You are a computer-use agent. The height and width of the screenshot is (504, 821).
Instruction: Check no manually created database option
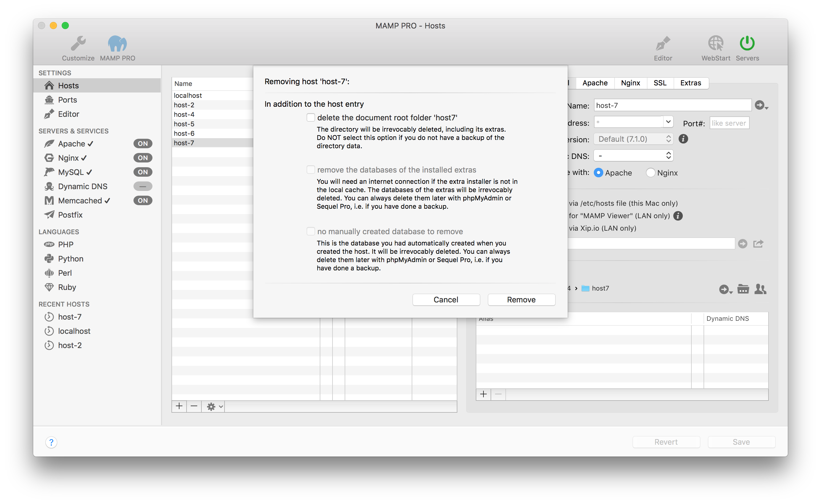coord(311,231)
